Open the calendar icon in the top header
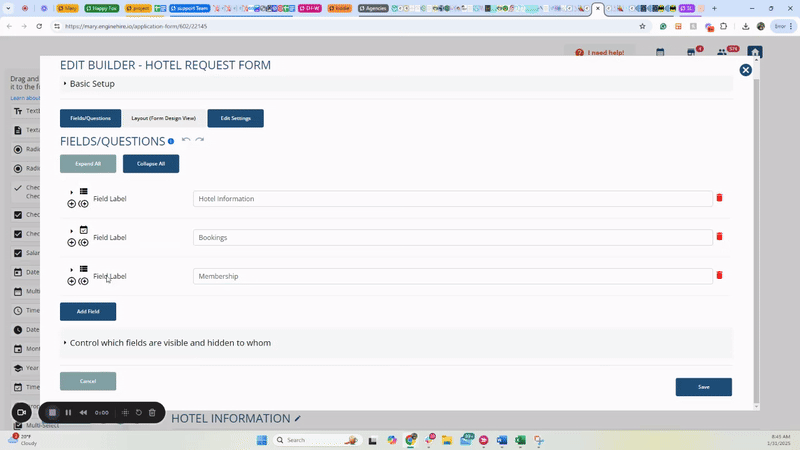800x450 pixels. [660, 53]
